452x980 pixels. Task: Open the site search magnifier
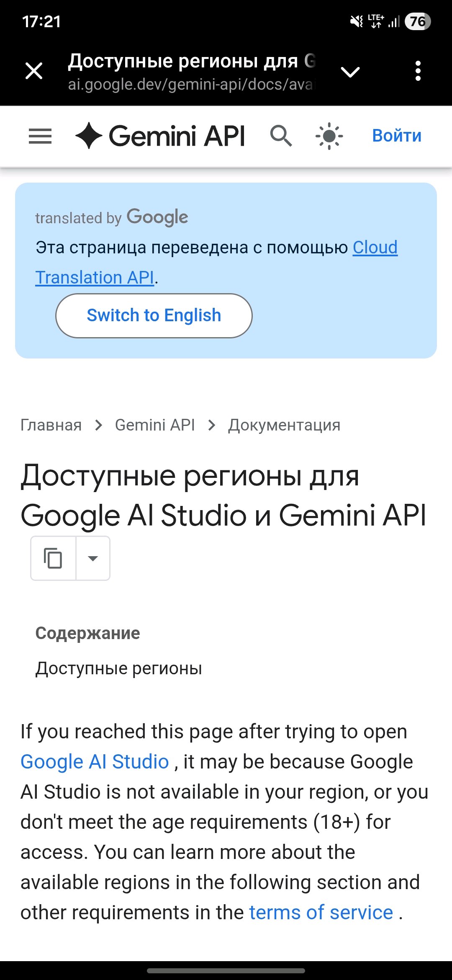281,136
